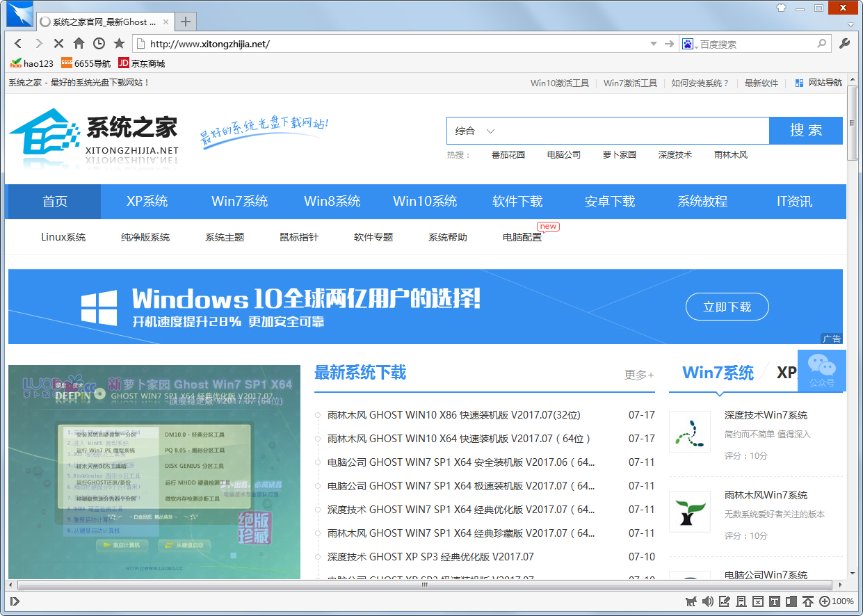This screenshot has height=616, width=863.
Task: Click the up-arrow top status bar icon
Action: (x=808, y=601)
